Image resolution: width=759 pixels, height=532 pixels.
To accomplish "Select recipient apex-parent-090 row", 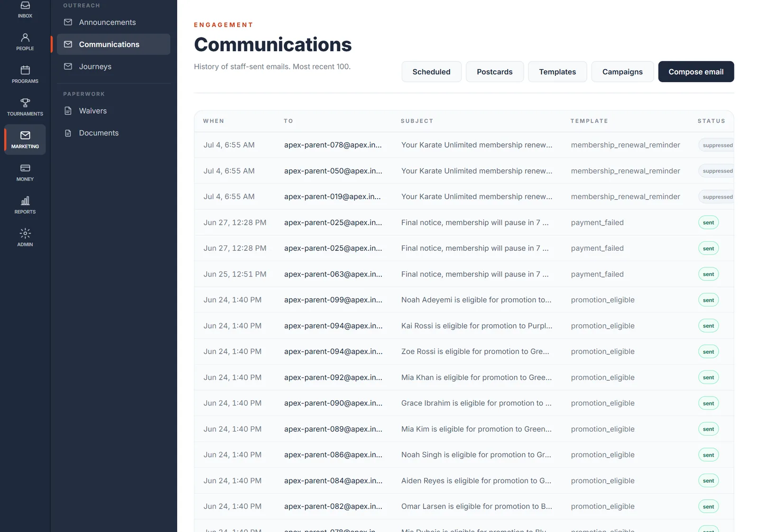I will [x=333, y=403].
